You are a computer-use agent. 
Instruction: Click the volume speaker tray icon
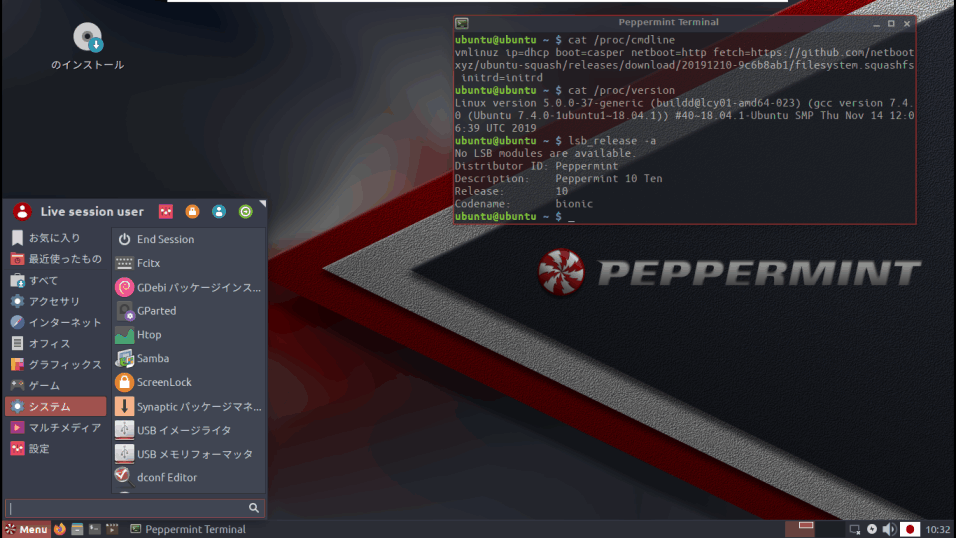(x=890, y=529)
